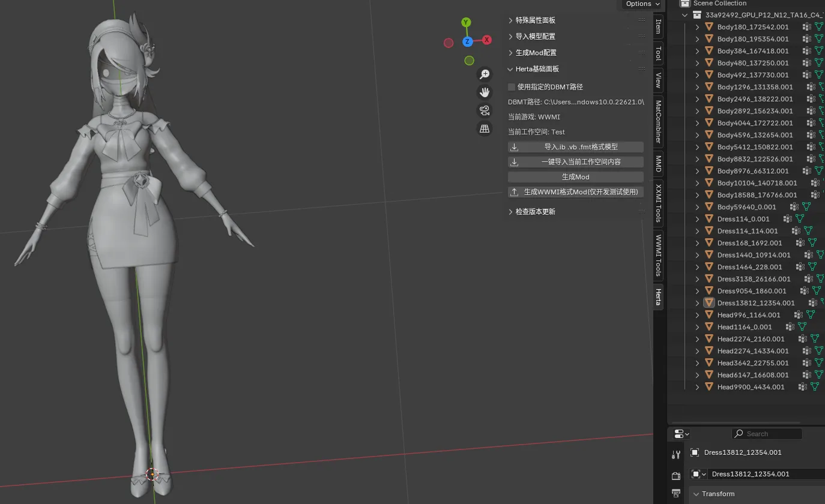Click 生成WWMI格式Mod(仅开发测试使用) button
Image resolution: width=825 pixels, height=504 pixels.
tap(576, 192)
